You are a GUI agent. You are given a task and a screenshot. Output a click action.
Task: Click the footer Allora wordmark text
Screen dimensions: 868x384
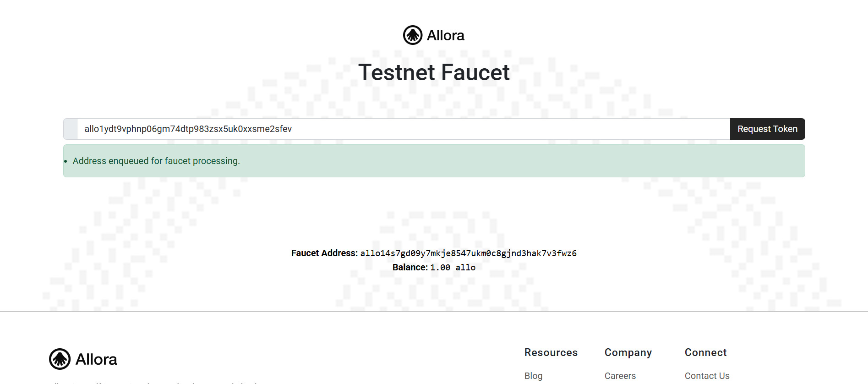[x=96, y=359]
